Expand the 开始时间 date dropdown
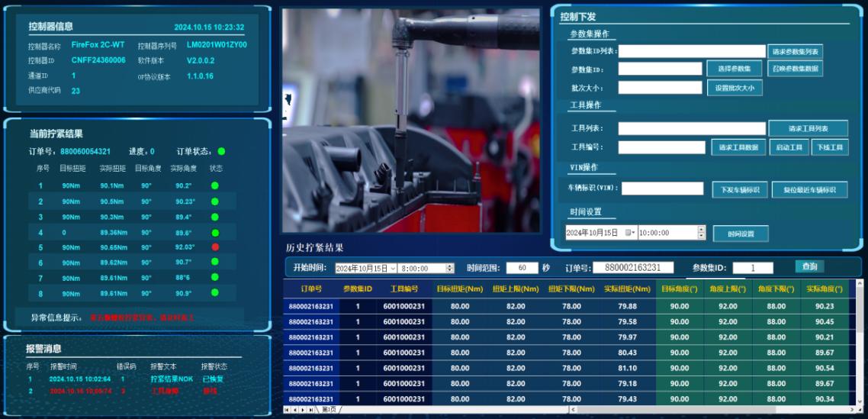868x419 pixels. (x=393, y=269)
